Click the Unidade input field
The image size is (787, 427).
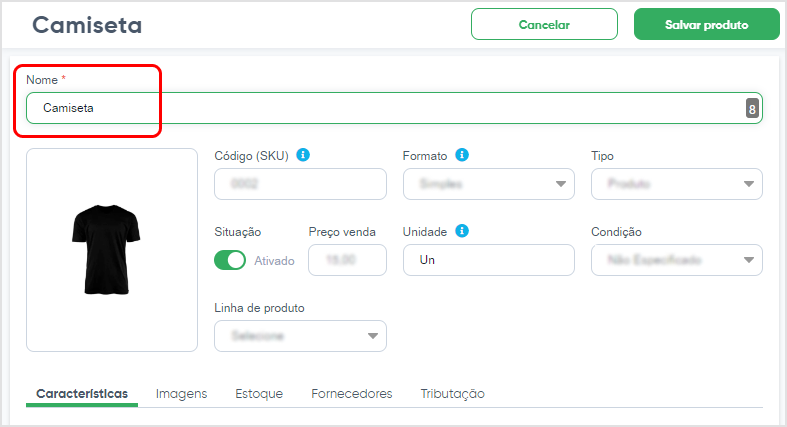point(488,260)
